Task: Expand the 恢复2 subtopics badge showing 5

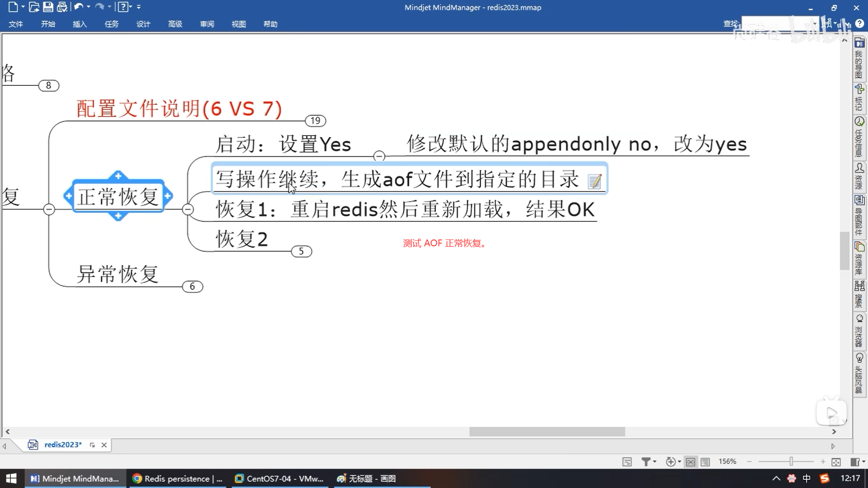Action: pos(301,251)
